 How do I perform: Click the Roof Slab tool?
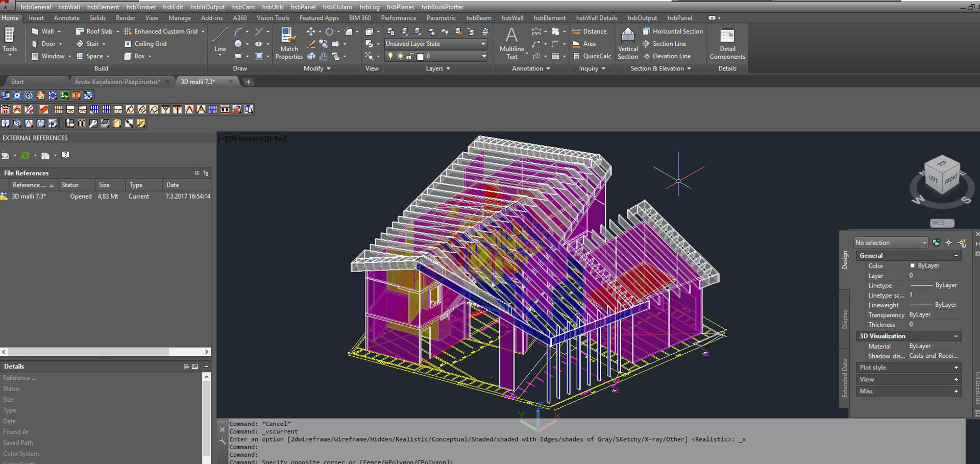click(94, 31)
